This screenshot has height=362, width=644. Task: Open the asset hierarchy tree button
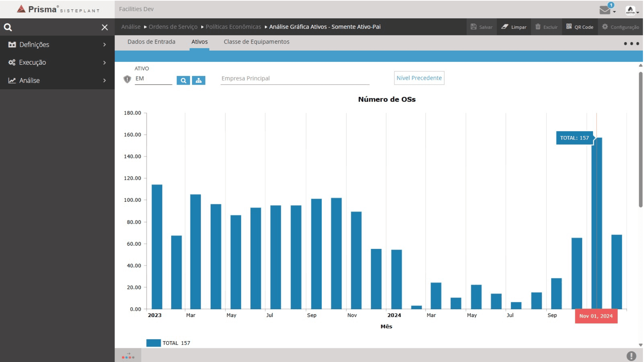click(x=198, y=80)
